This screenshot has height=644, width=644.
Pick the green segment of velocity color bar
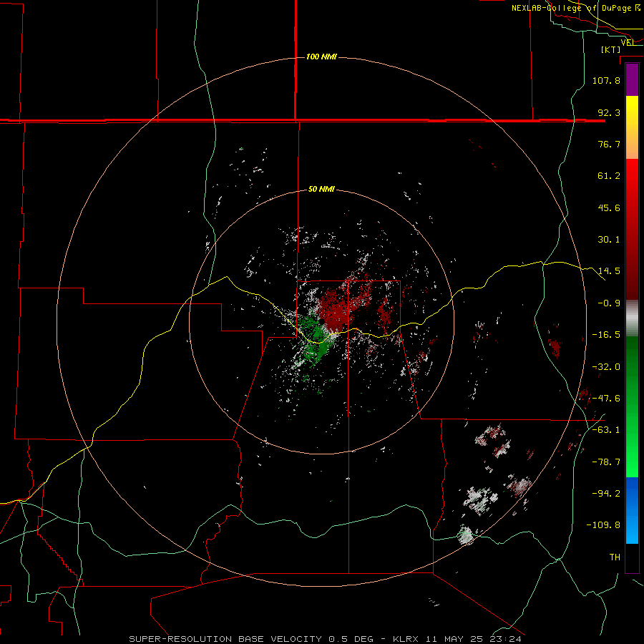tap(632, 406)
